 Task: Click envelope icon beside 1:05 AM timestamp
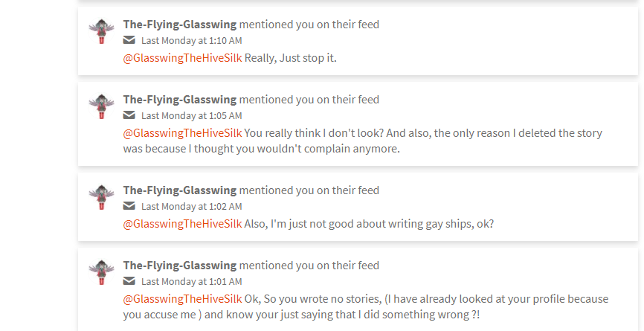pyautogui.click(x=129, y=115)
